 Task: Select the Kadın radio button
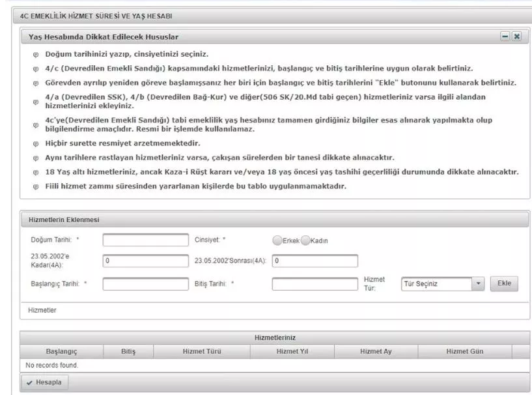point(305,240)
